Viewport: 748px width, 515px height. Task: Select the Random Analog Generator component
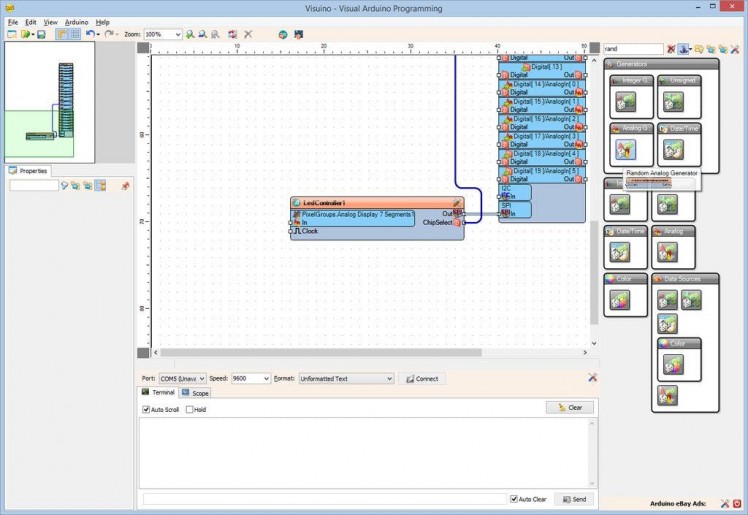tap(625, 149)
